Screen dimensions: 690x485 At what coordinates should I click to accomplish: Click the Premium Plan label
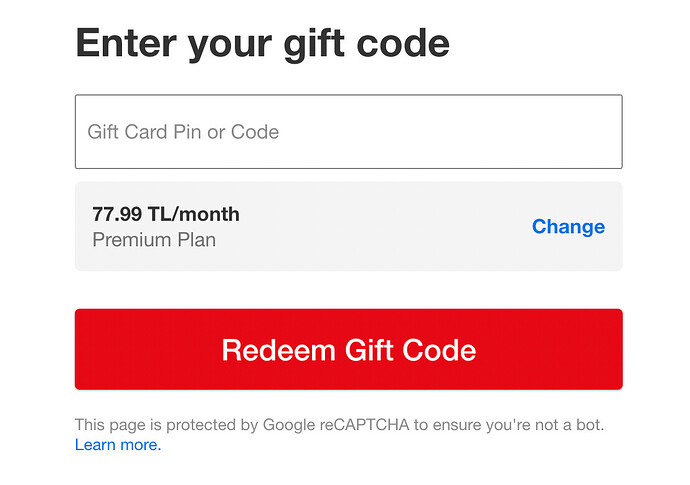154,240
